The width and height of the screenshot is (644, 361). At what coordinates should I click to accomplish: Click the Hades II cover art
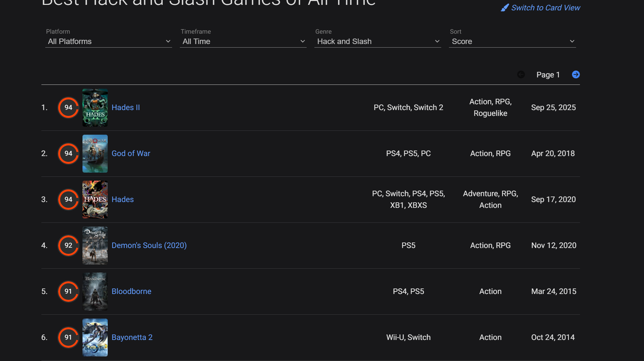click(x=95, y=107)
